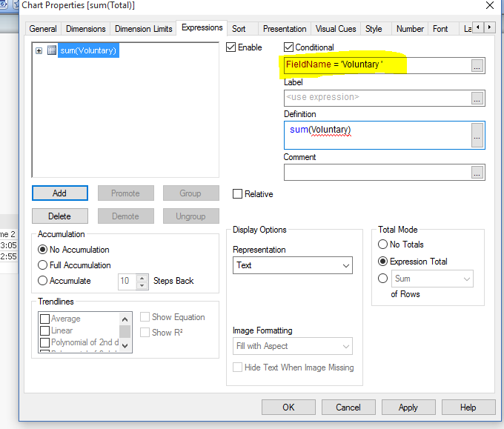Open the Comment editor ellipsis button
This screenshot has height=429, width=504.
[477, 173]
